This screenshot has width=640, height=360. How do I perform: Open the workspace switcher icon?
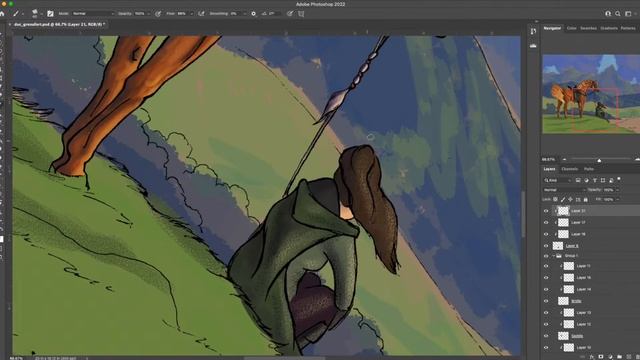click(x=628, y=13)
